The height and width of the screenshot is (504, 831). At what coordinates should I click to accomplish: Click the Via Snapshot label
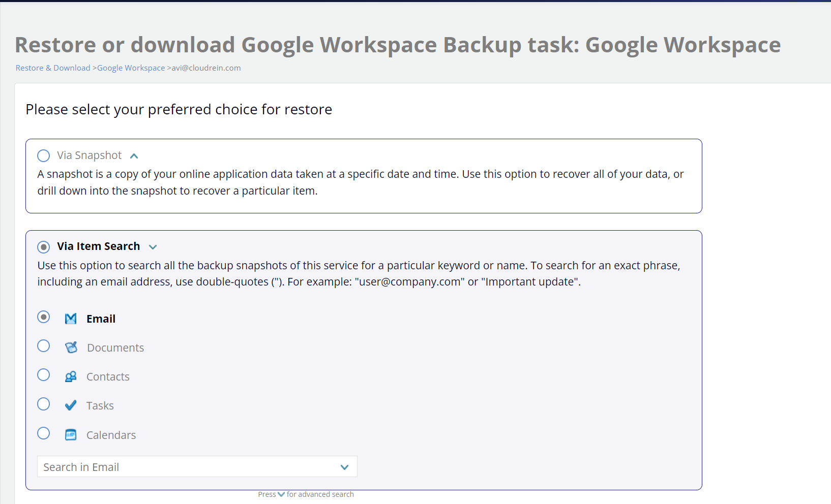tap(90, 155)
